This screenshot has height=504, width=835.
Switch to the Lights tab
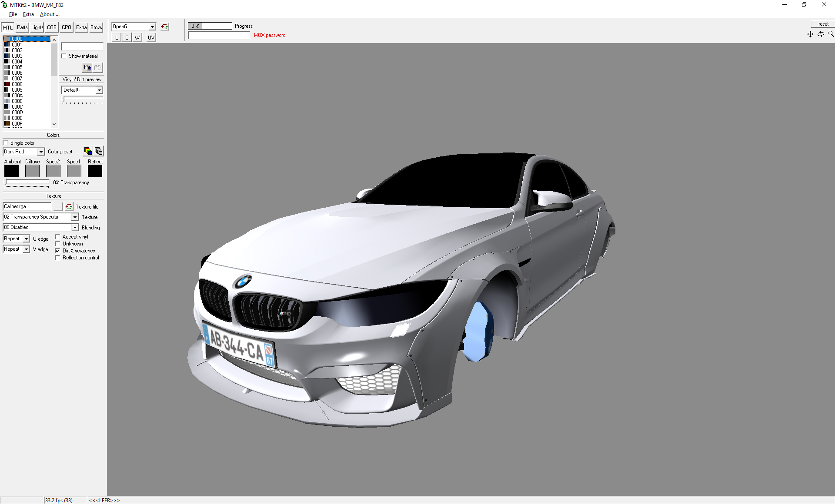pyautogui.click(x=37, y=27)
